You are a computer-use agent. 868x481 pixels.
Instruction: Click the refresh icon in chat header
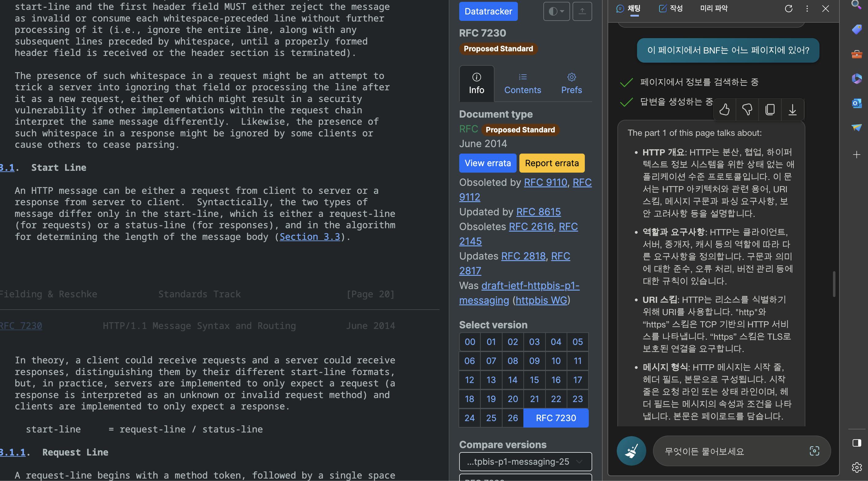coord(788,9)
